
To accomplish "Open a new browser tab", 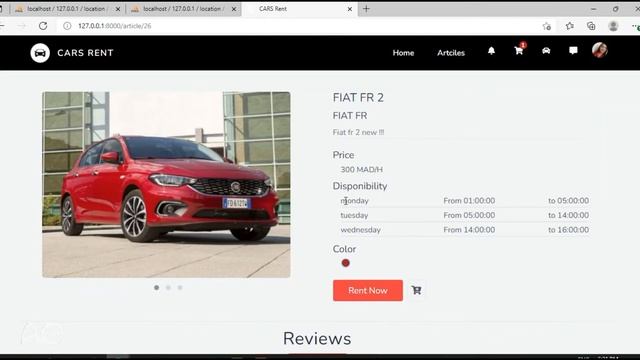I will coord(366,9).
